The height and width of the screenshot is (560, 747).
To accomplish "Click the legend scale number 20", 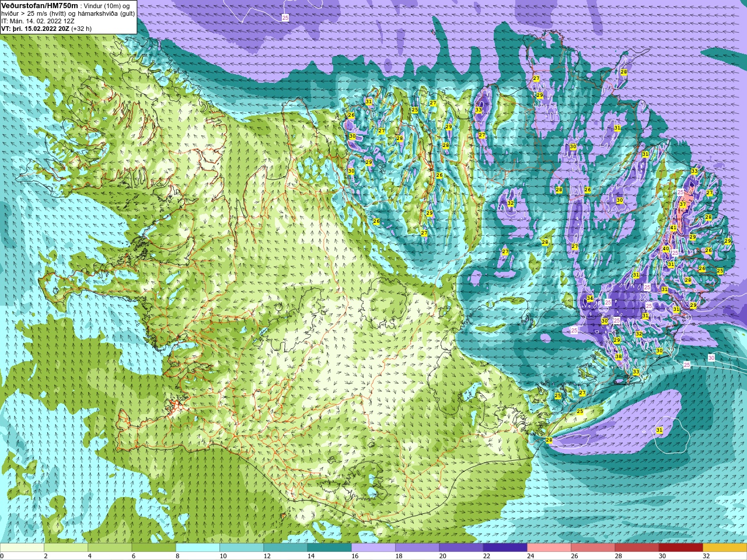I will point(442,556).
